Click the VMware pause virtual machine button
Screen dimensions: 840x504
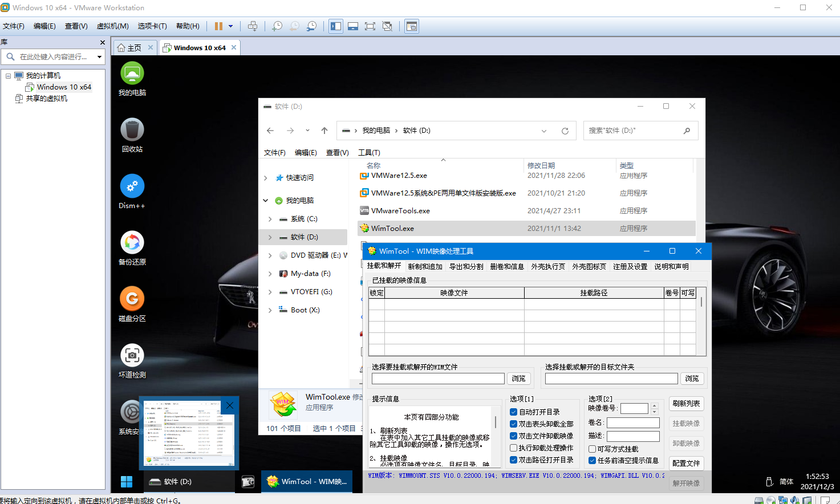218,26
